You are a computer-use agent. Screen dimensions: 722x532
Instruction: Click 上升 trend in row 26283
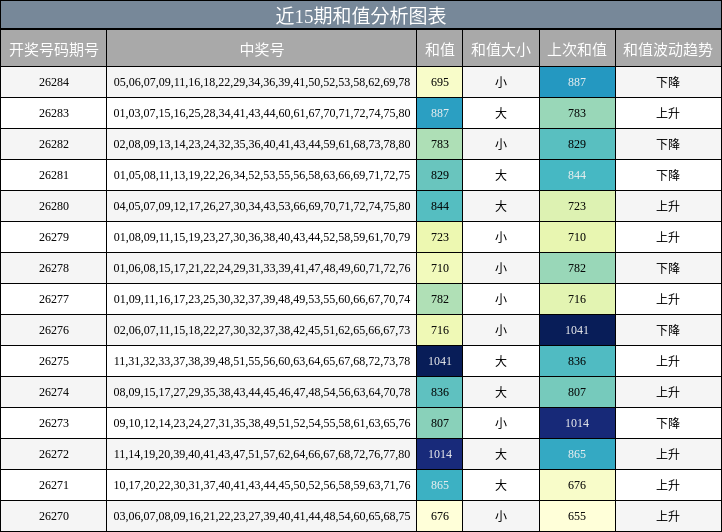tap(668, 113)
